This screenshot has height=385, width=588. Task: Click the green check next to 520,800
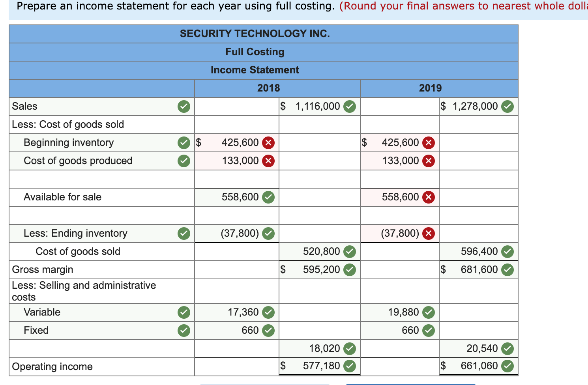pos(349,251)
